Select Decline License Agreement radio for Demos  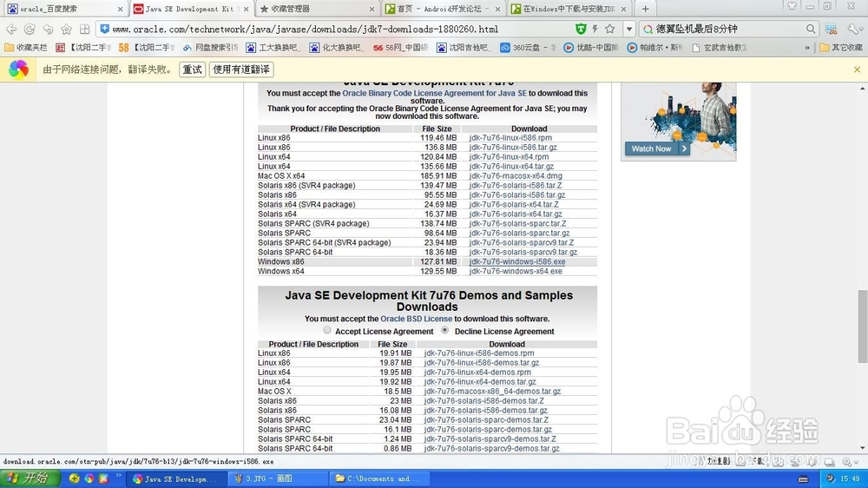point(444,330)
